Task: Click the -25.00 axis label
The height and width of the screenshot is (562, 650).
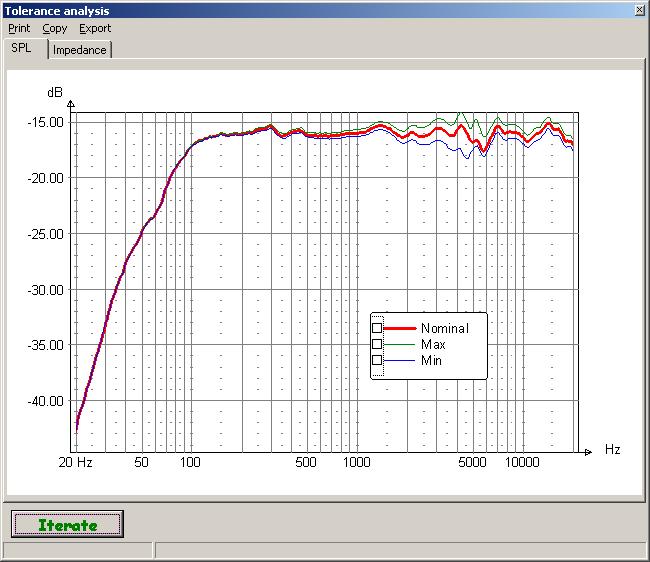Action: click(x=46, y=234)
